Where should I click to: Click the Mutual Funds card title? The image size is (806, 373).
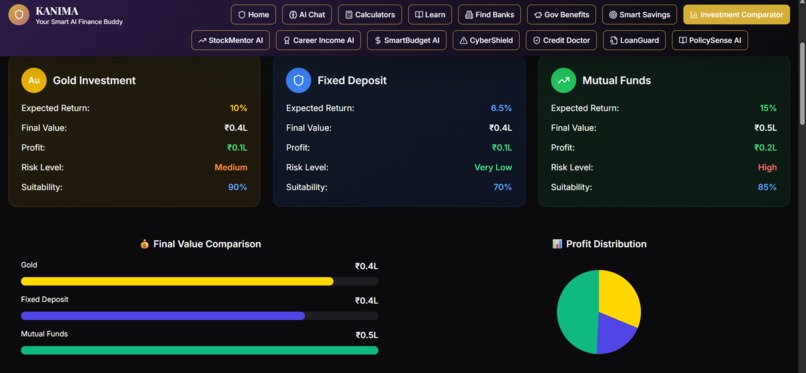click(616, 81)
